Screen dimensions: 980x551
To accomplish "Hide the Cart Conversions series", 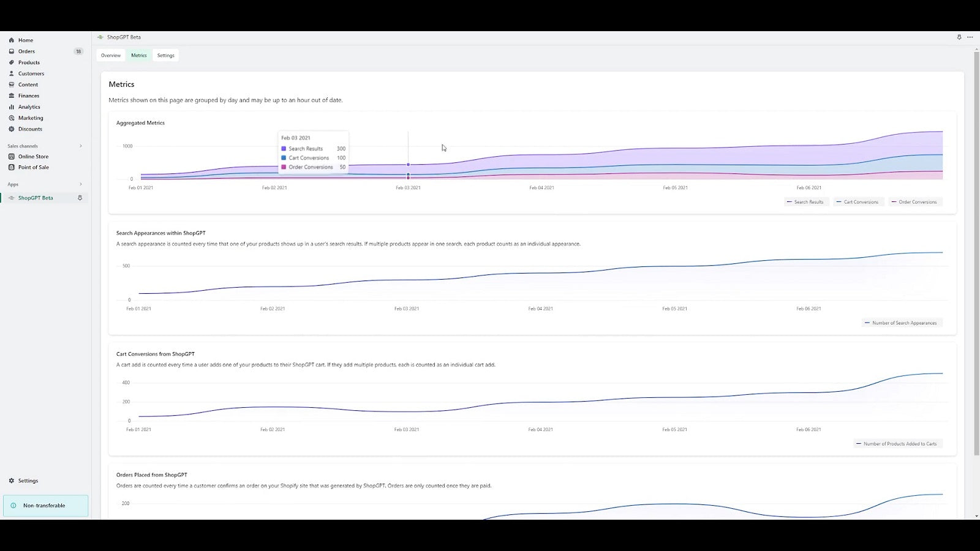I will [858, 201].
